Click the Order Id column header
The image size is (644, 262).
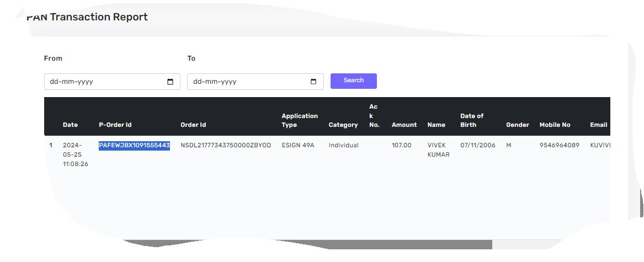coord(193,125)
